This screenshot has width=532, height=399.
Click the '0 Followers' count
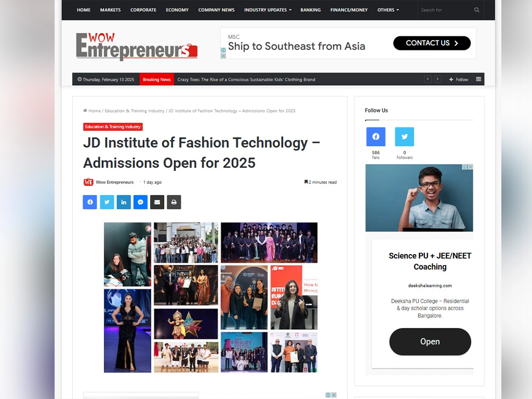tap(404, 155)
